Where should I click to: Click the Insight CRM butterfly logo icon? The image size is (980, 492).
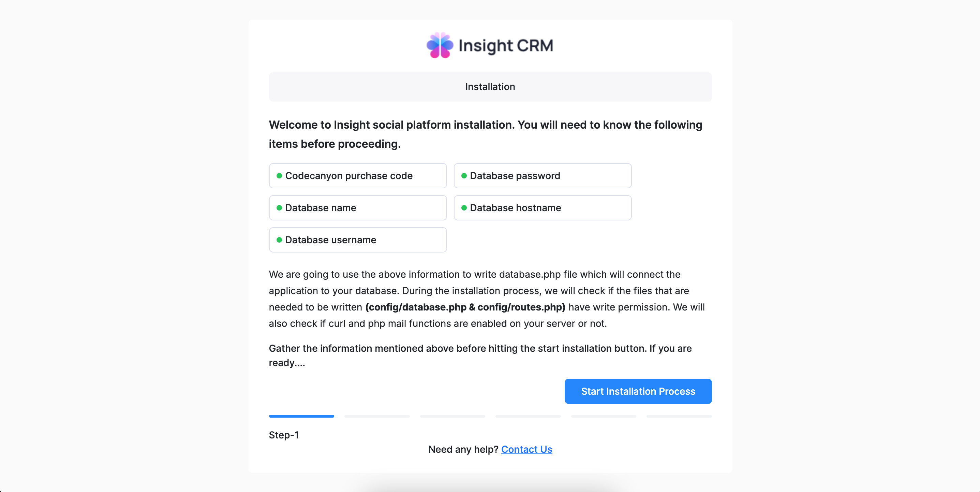click(x=440, y=45)
